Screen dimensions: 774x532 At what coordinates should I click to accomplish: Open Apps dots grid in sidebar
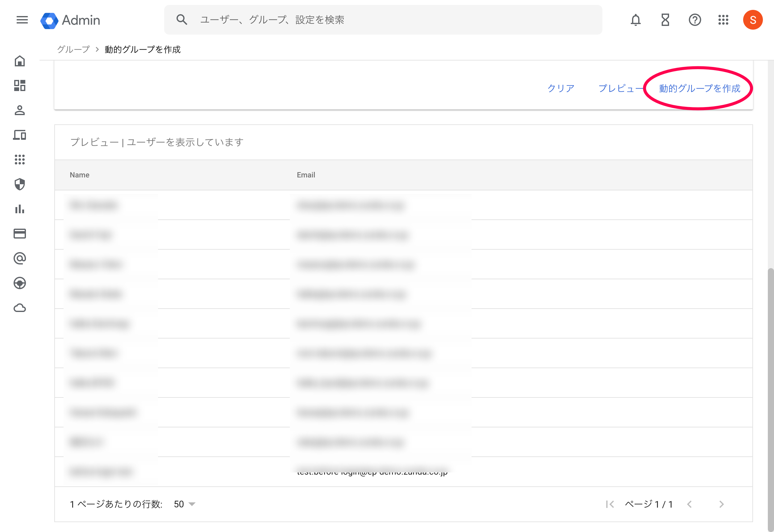point(20,160)
